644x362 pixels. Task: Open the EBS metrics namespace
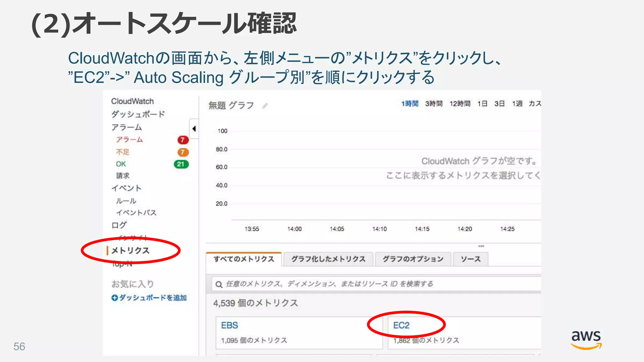coord(230,325)
